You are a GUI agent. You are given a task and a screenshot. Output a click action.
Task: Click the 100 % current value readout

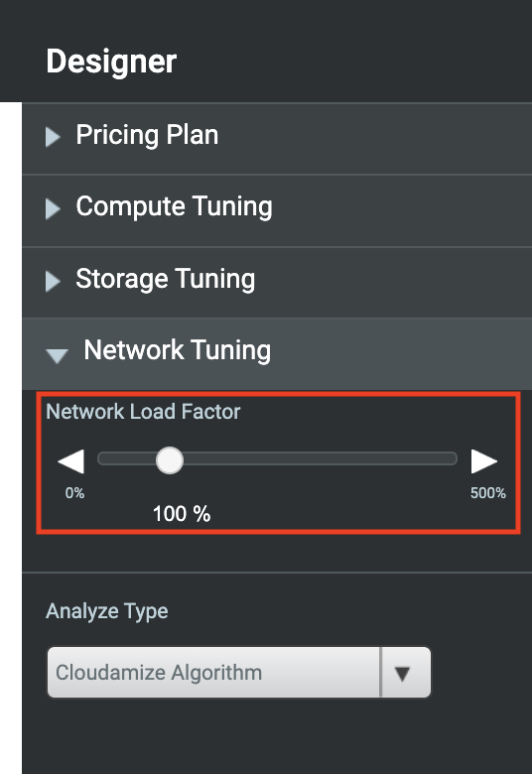click(182, 514)
